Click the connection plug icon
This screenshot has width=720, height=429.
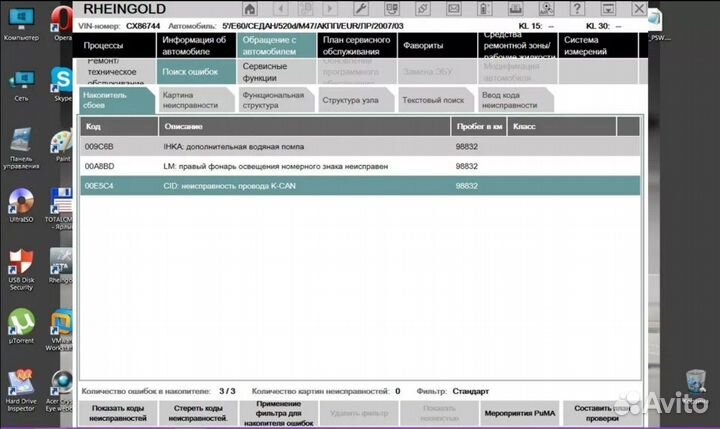click(422, 9)
